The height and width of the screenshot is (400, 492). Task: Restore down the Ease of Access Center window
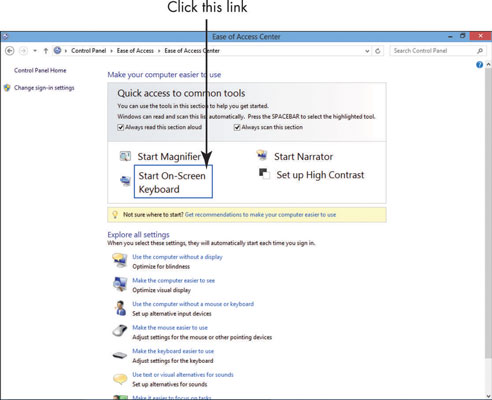pos(463,36)
